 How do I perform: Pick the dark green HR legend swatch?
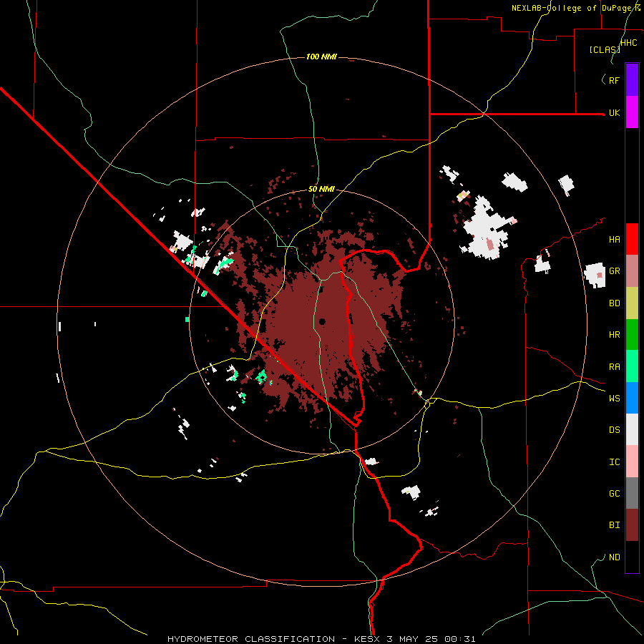[x=632, y=334]
